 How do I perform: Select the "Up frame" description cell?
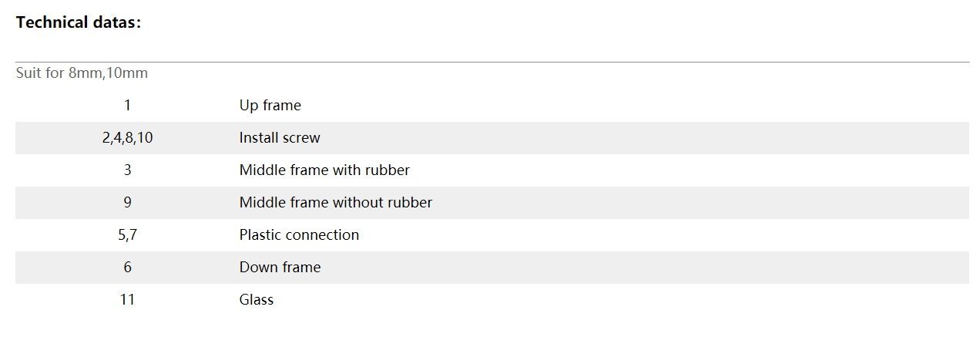[270, 106]
